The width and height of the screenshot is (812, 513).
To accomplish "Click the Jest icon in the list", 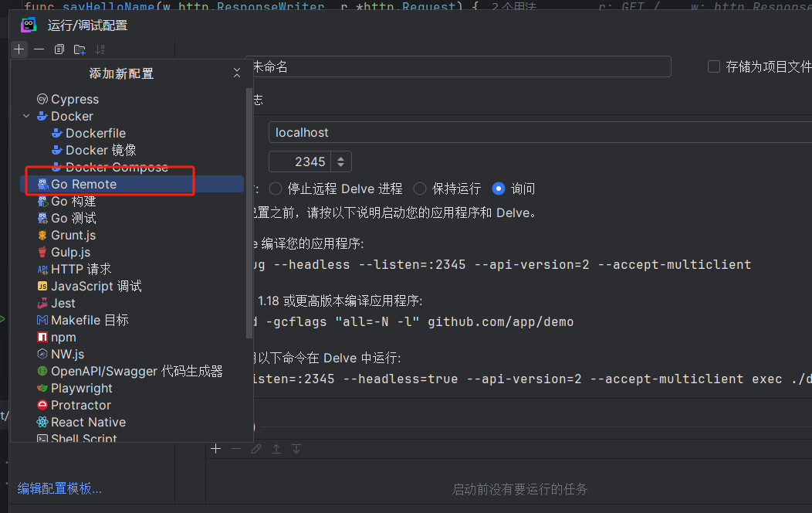I will 42,303.
